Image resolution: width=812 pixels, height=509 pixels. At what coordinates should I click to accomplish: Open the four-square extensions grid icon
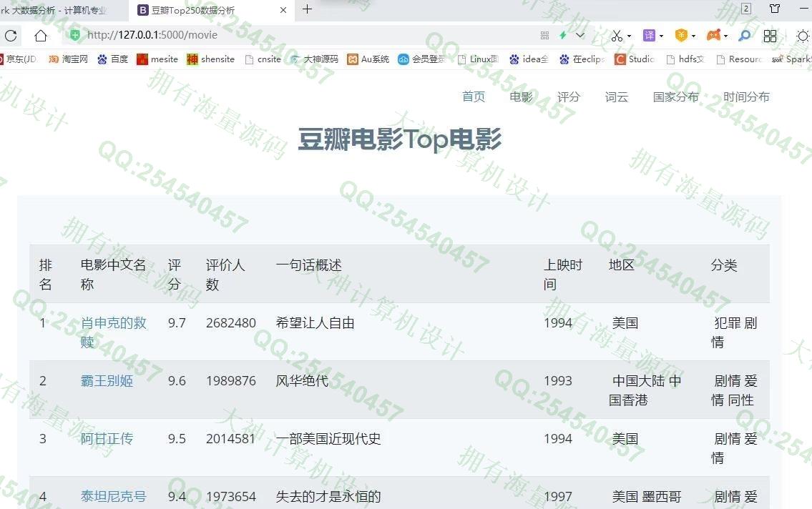coord(770,36)
